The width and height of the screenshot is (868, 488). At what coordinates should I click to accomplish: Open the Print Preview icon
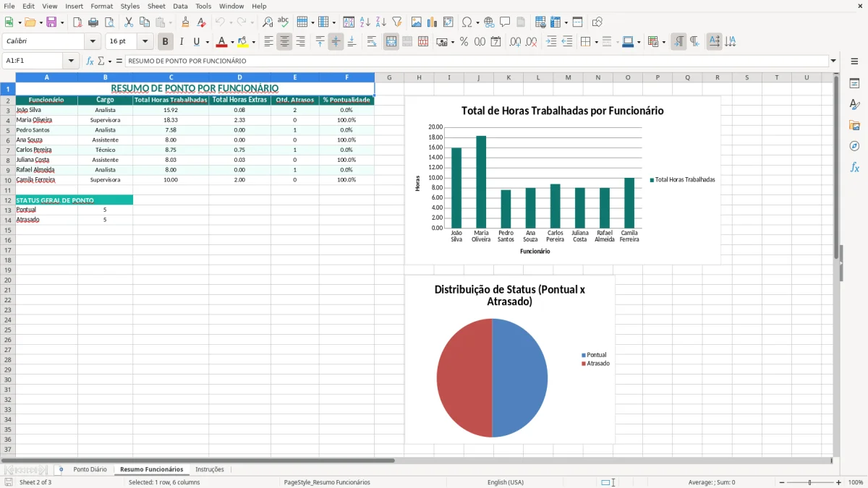click(x=109, y=22)
